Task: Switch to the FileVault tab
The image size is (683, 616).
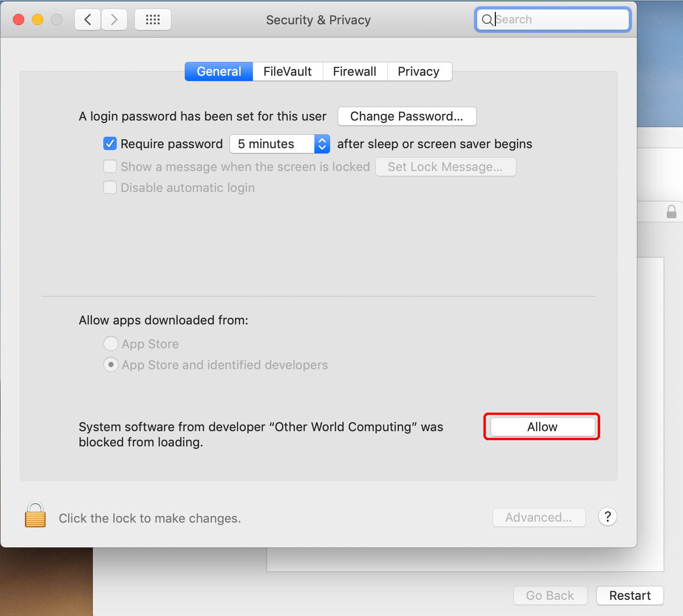Action: [x=287, y=71]
